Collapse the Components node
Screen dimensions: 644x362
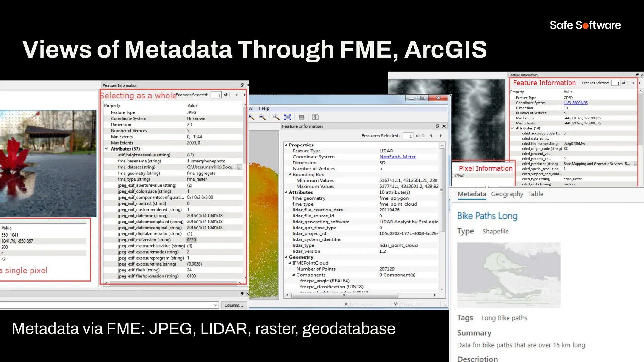pos(294,275)
